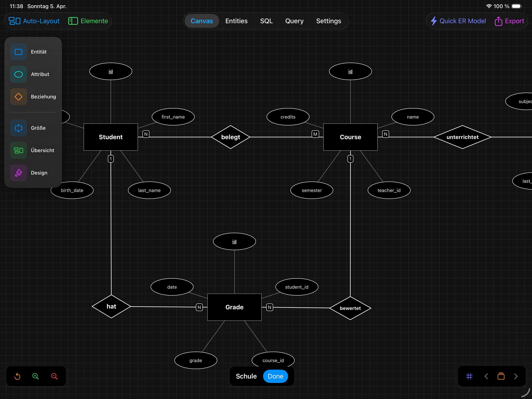Tap the blue Done button
Image resolution: width=532 pixels, height=399 pixels.
275,376
